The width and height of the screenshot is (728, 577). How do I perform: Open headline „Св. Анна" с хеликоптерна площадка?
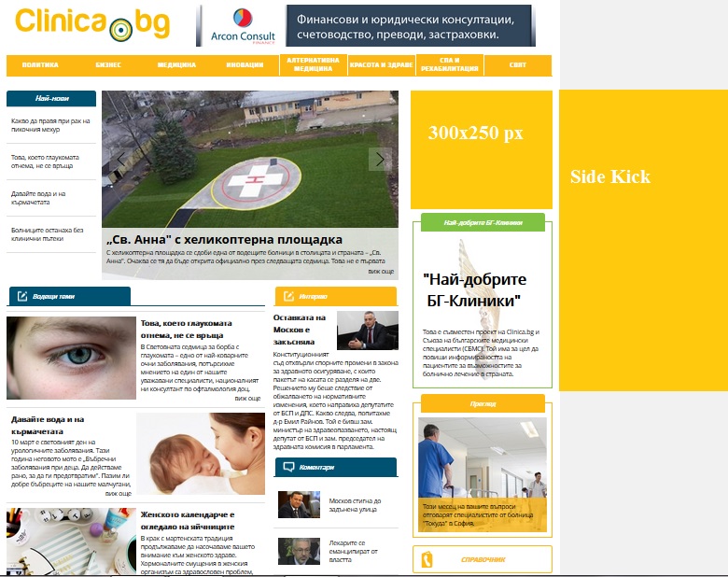pos(224,239)
